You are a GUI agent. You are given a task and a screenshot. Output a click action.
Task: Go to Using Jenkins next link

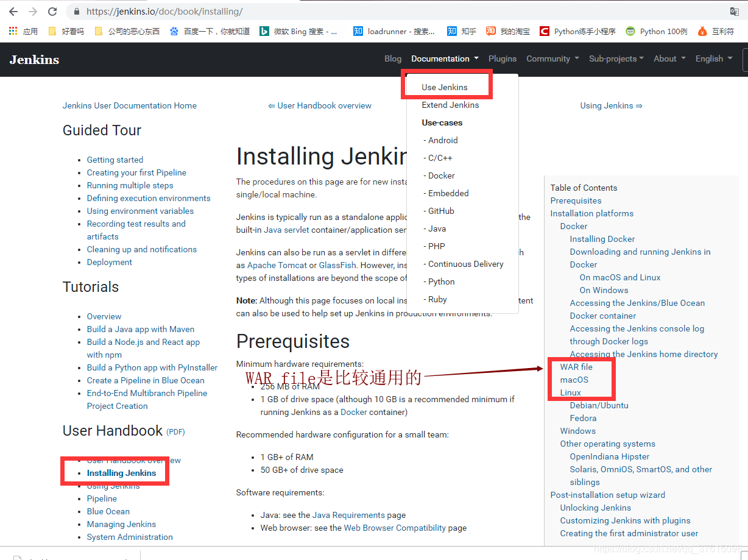612,105
